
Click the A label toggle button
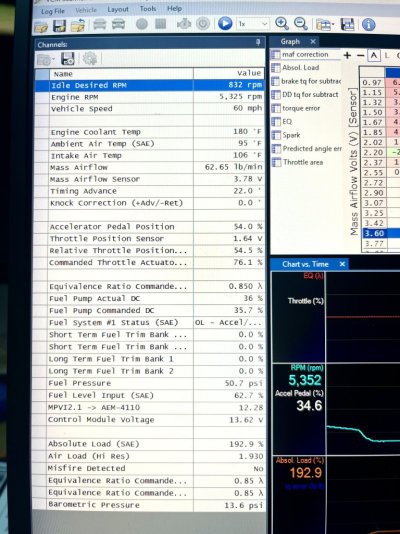pyautogui.click(x=374, y=56)
